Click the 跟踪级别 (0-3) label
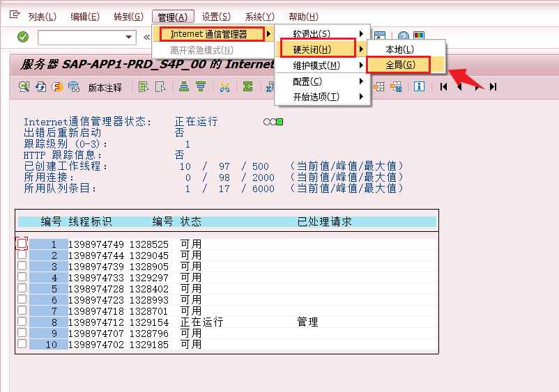The image size is (559, 392). click(66, 144)
